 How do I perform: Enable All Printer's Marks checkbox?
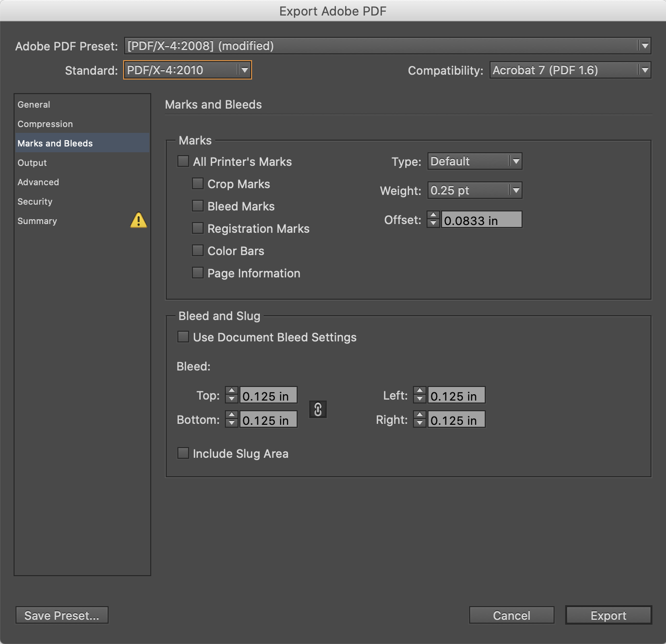[183, 161]
